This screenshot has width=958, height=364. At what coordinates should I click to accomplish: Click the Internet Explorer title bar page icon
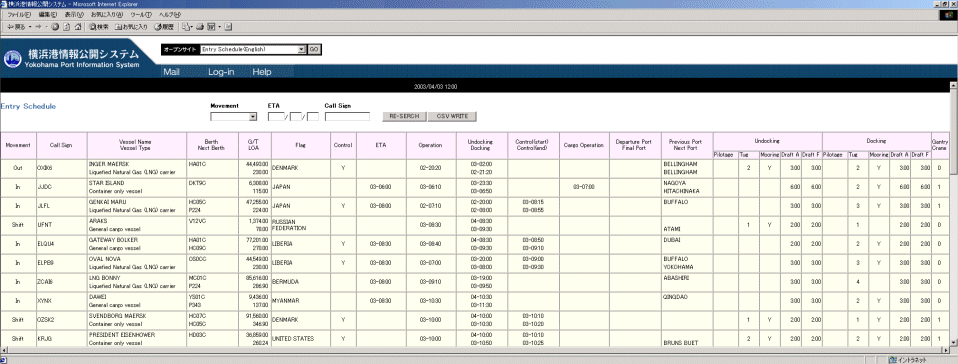[4, 4]
